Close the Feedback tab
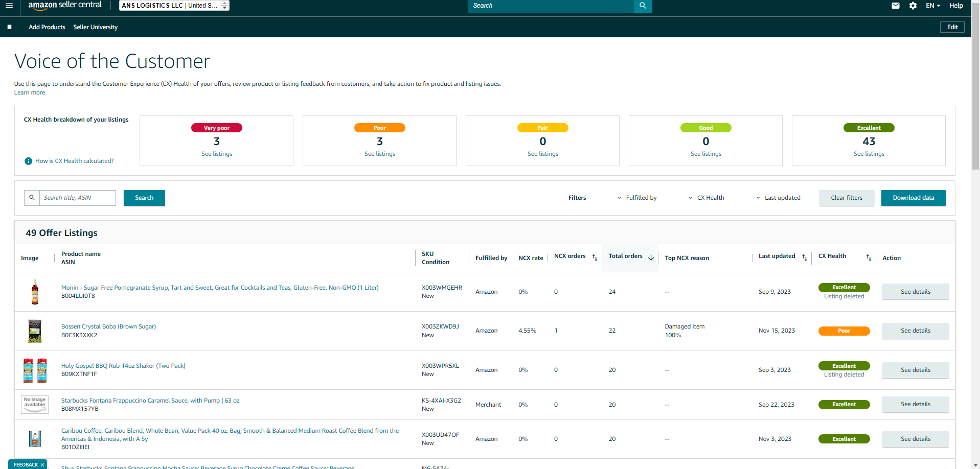 pyautogui.click(x=42, y=465)
